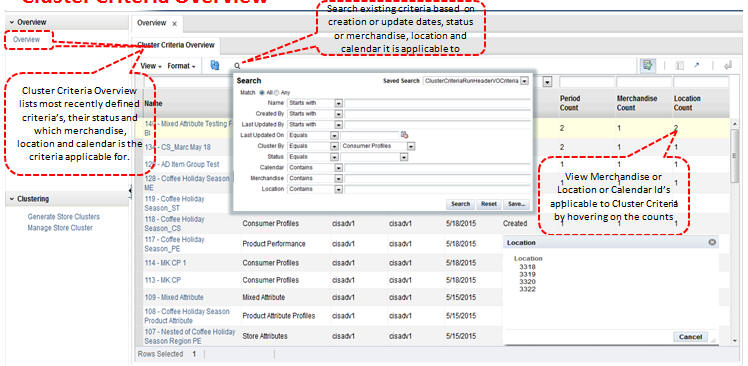Click the Save... button in search dialog

[516, 204]
